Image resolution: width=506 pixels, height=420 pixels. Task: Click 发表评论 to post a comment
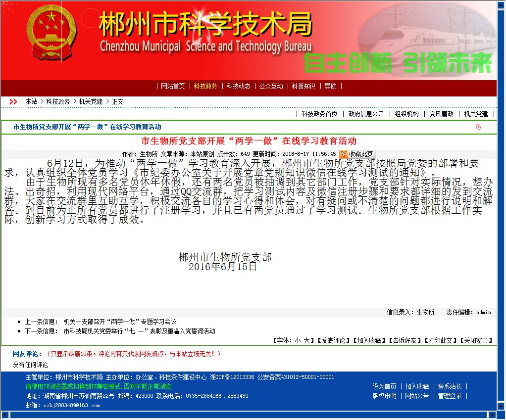[333, 341]
